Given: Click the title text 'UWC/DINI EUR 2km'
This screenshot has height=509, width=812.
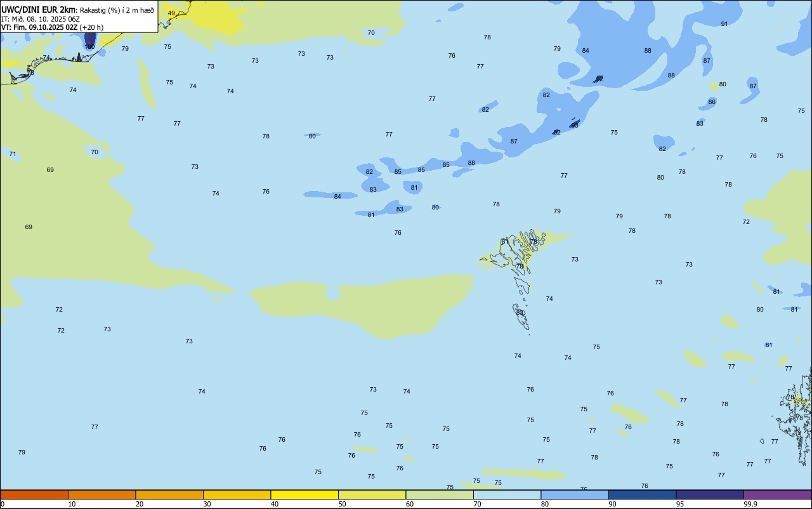Looking at the screenshot, I should point(38,10).
